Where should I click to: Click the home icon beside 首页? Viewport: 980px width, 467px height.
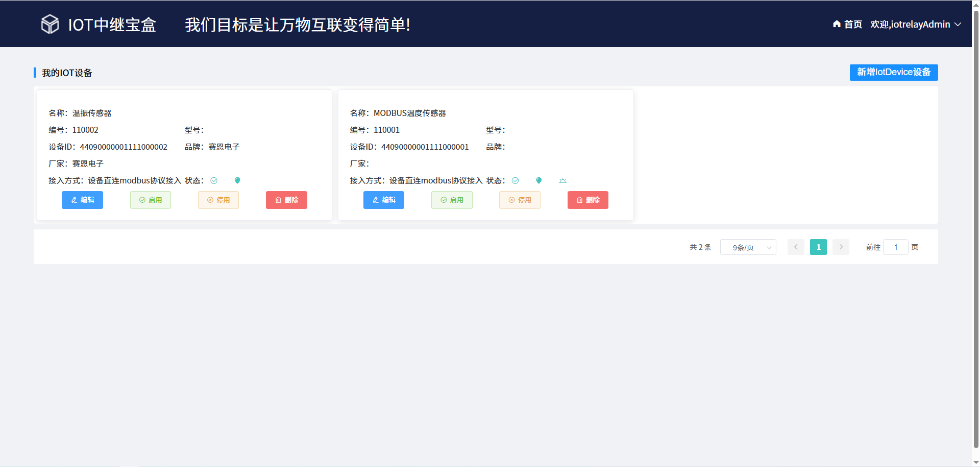[x=837, y=24]
